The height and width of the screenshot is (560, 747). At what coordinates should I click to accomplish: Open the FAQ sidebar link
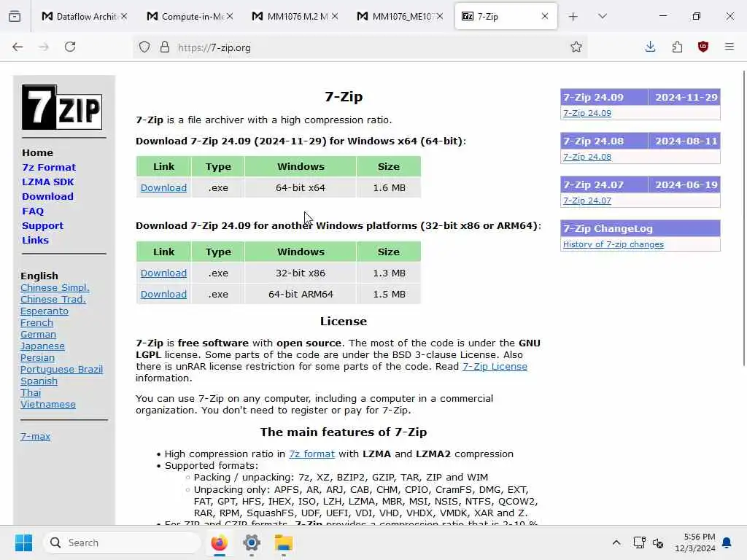click(x=32, y=211)
